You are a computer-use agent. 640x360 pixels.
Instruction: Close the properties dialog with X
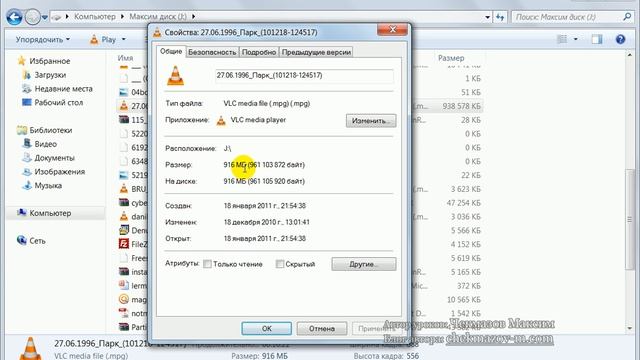392,30
